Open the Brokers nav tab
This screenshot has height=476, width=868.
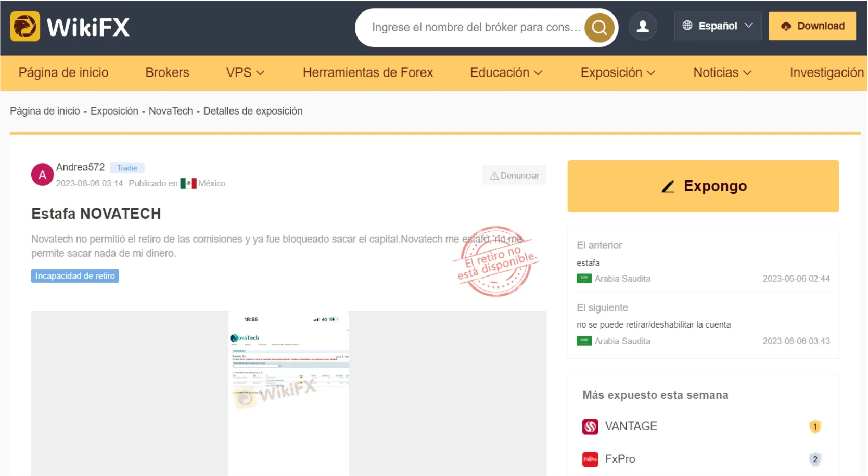pyautogui.click(x=168, y=73)
